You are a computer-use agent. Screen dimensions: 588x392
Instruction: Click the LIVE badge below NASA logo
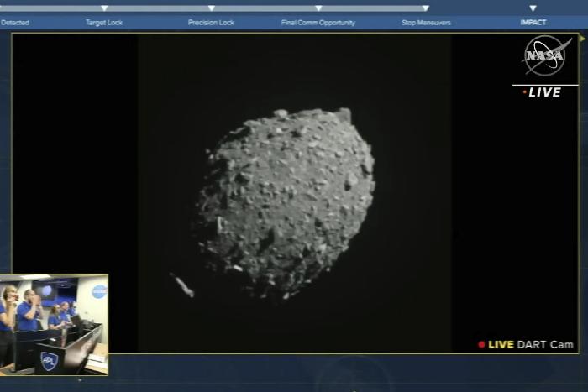(544, 92)
